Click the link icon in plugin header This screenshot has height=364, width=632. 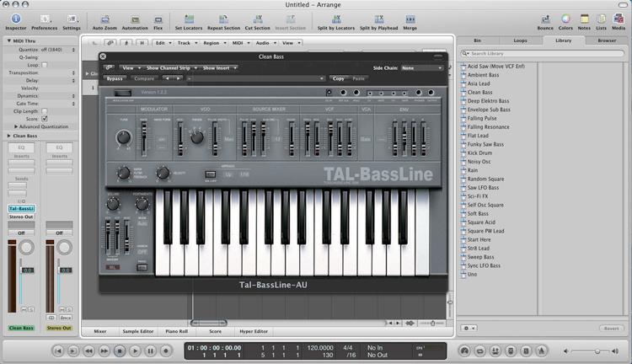pos(110,67)
